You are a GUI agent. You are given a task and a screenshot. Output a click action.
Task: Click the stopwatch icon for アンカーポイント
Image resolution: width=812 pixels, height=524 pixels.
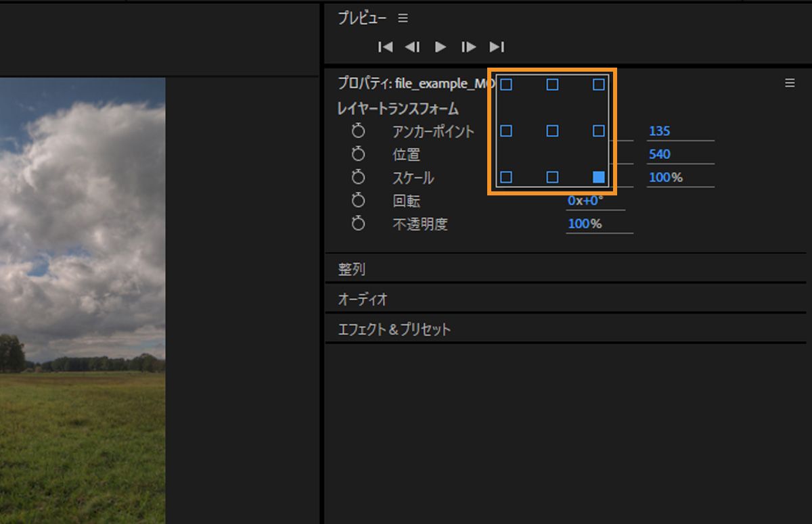coord(358,131)
